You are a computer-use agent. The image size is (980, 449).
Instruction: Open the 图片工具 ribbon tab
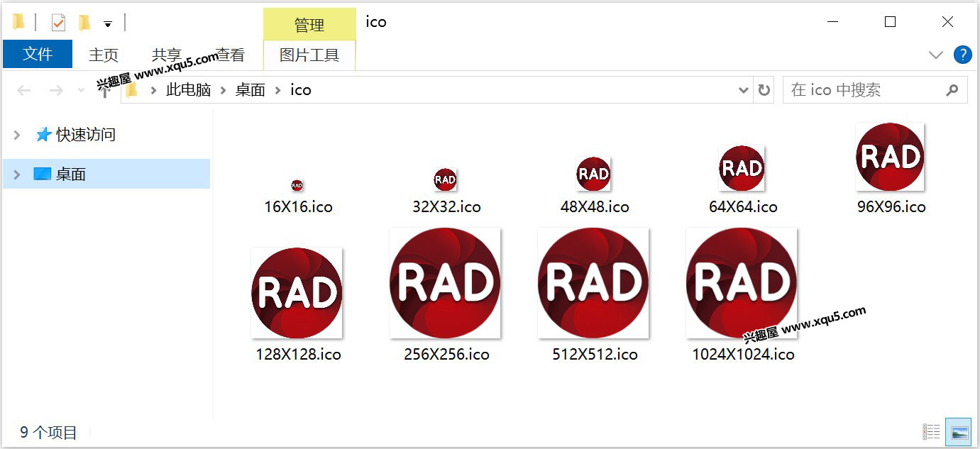pyautogui.click(x=309, y=55)
